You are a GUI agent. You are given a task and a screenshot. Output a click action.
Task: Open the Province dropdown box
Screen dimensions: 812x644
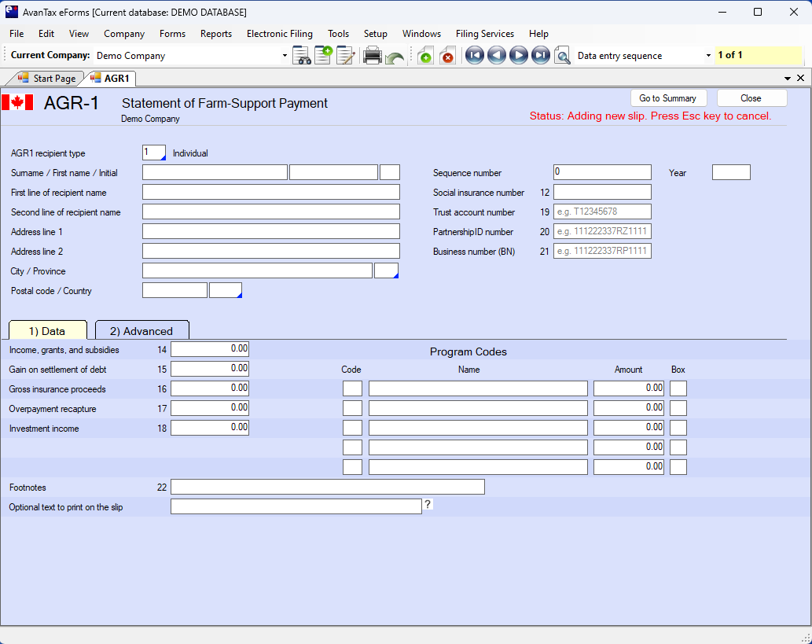pos(386,271)
